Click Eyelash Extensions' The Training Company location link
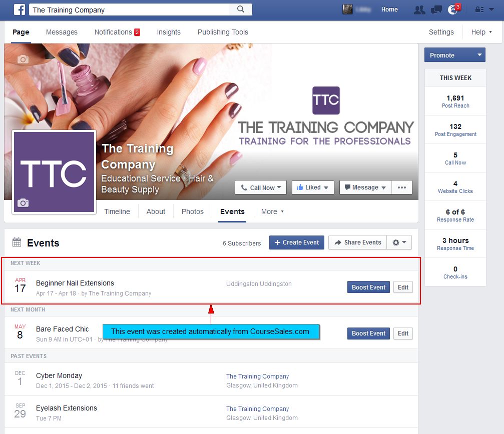Image resolution: width=504 pixels, height=434 pixels. (257, 408)
